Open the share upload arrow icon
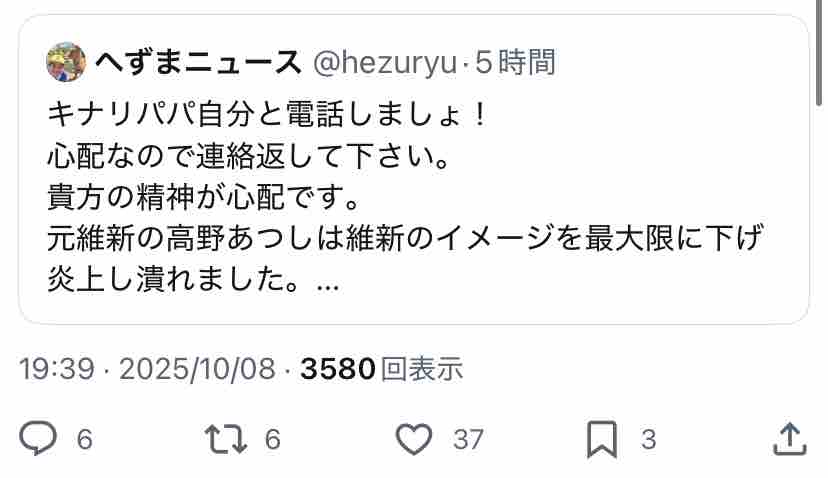This screenshot has width=828, height=478. 789,439
